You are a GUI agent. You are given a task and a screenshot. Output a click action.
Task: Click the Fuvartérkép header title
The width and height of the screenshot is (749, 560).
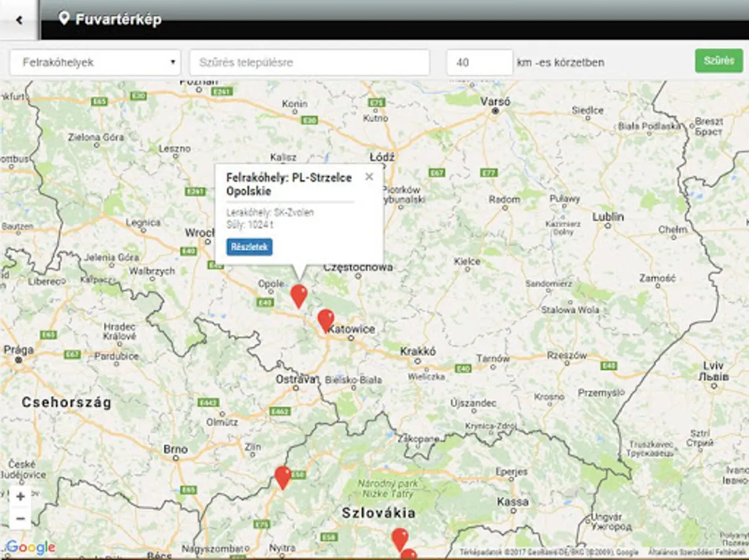[x=118, y=19]
